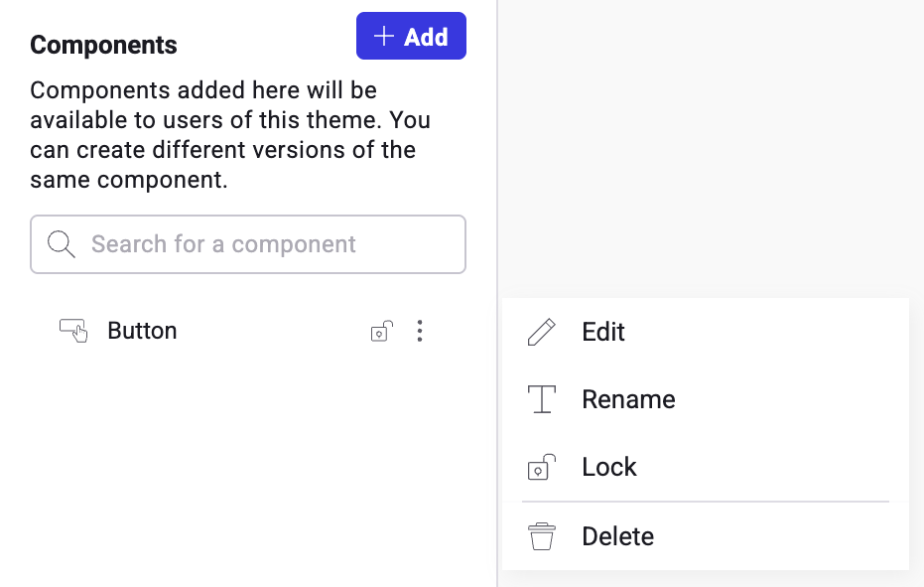Select Delete from the context menu

coord(617,536)
